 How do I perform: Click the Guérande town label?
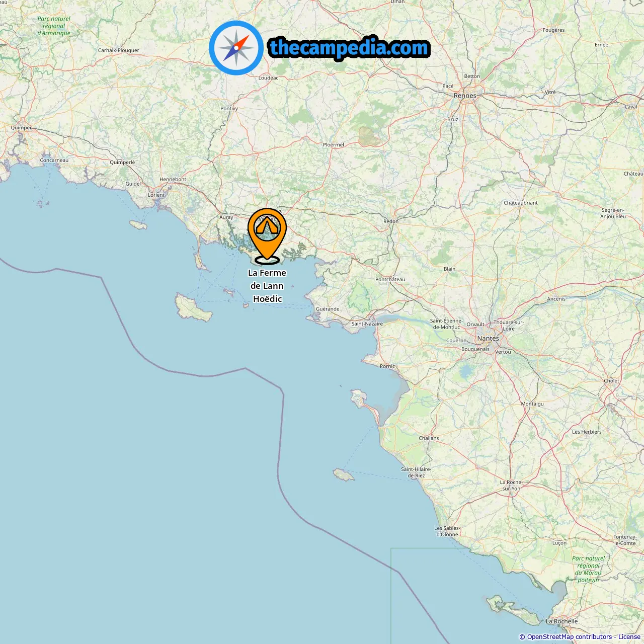coord(328,309)
